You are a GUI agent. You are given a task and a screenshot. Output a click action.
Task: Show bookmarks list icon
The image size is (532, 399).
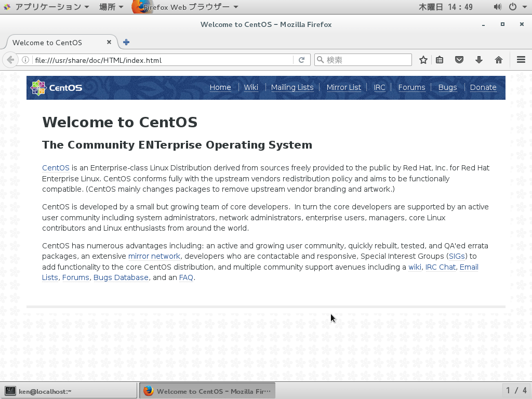[x=440, y=60]
